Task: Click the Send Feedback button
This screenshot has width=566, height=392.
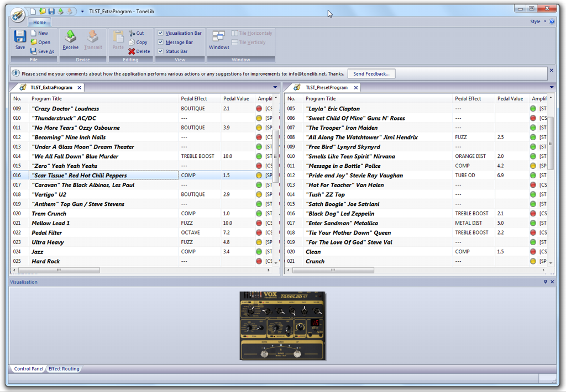Action: point(371,73)
